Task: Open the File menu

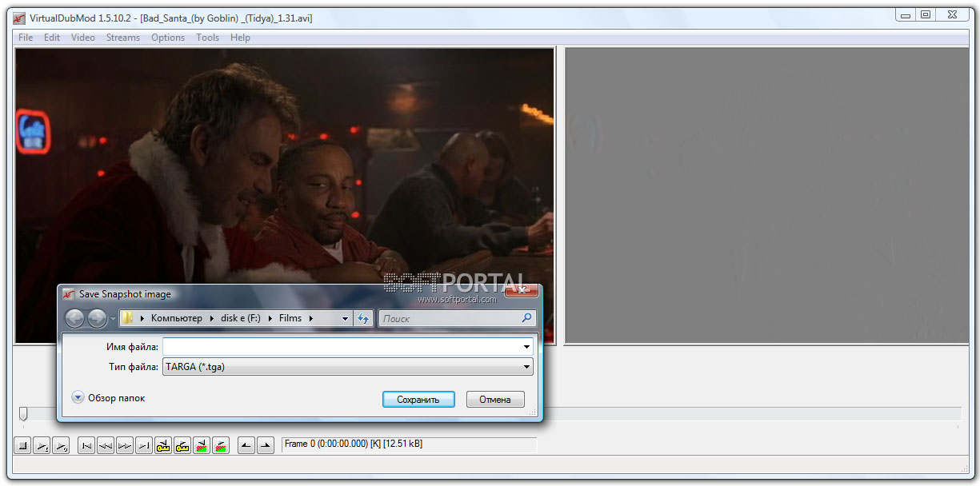Action: click(26, 38)
